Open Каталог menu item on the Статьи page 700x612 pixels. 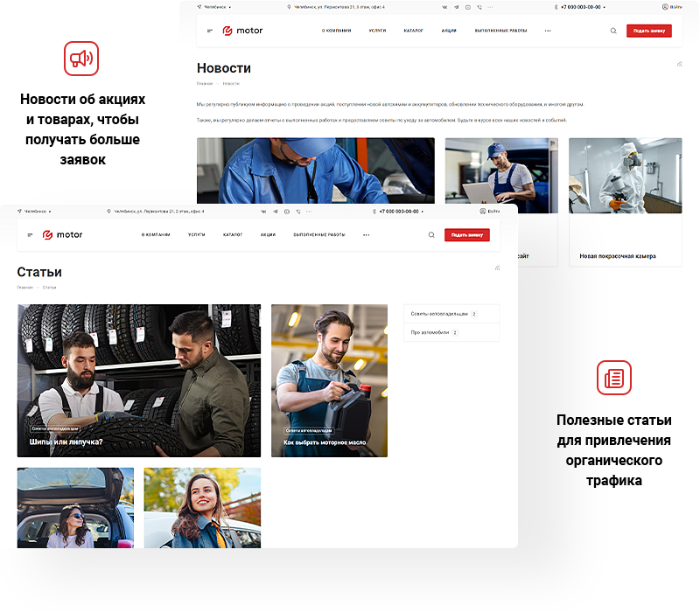(233, 235)
